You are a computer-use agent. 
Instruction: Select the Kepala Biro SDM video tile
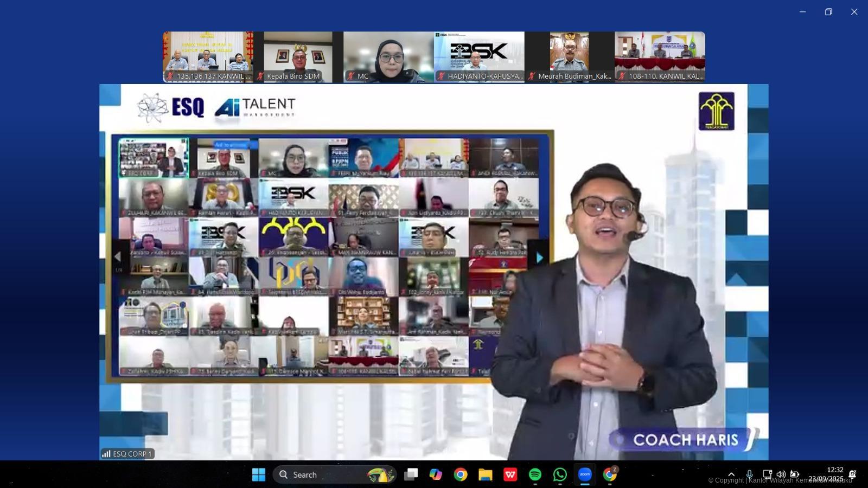[298, 57]
